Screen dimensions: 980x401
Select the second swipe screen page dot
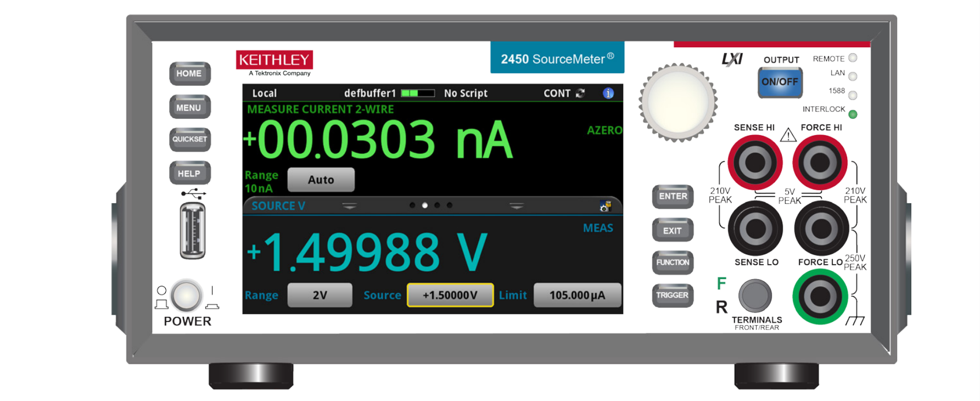coord(424,205)
